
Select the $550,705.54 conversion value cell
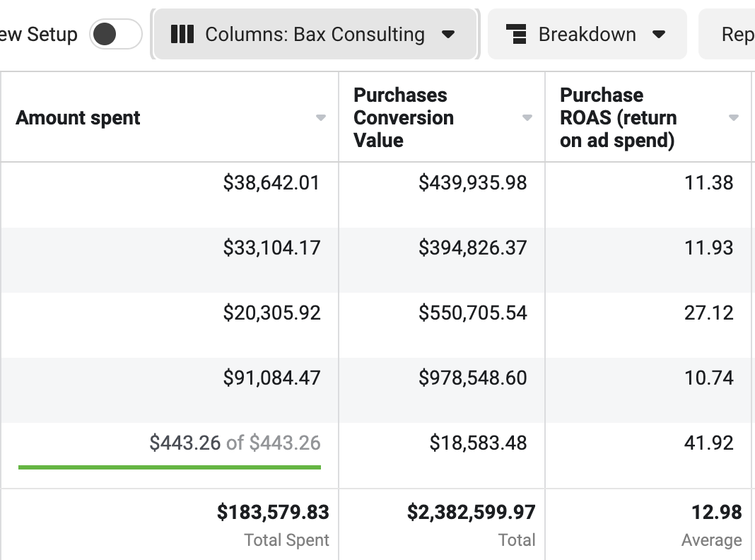[472, 313]
